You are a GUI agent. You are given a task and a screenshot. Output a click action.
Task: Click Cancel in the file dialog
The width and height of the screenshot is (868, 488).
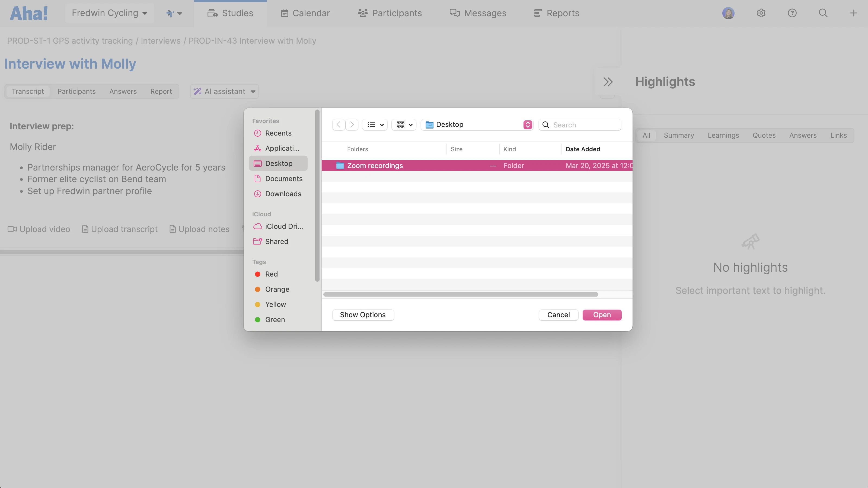click(x=558, y=314)
